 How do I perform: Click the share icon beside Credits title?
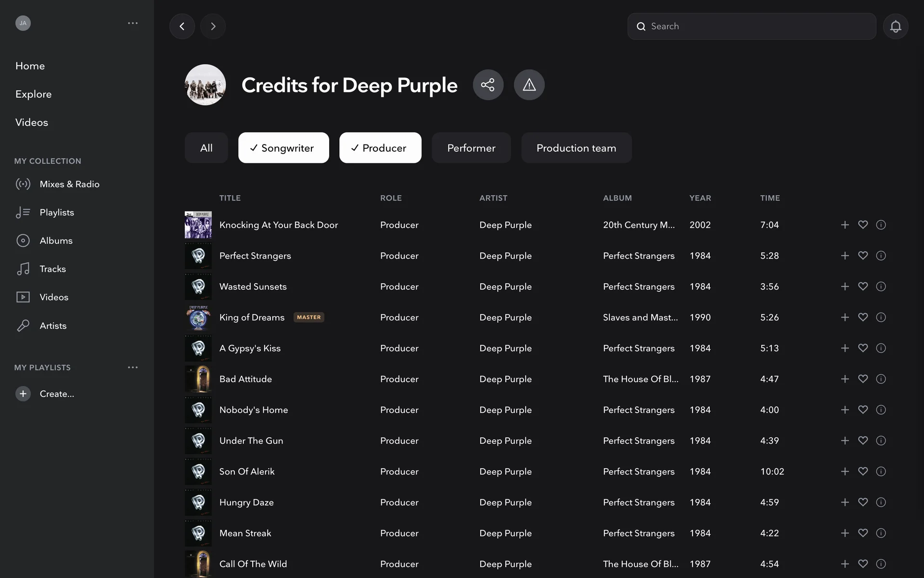pos(488,85)
